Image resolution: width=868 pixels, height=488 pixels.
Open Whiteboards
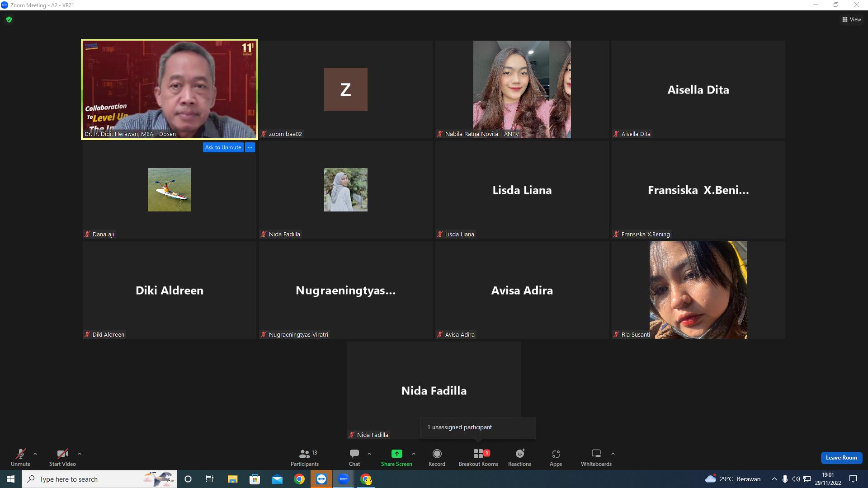[x=596, y=457]
